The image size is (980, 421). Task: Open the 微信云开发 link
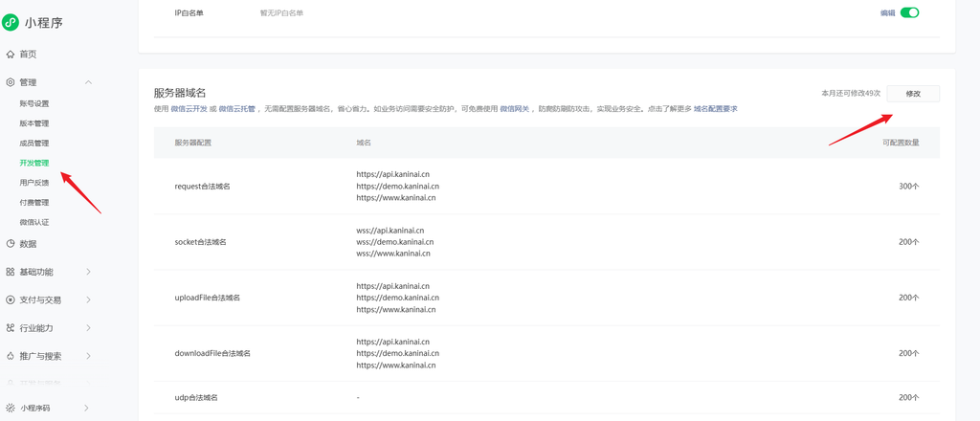point(189,109)
